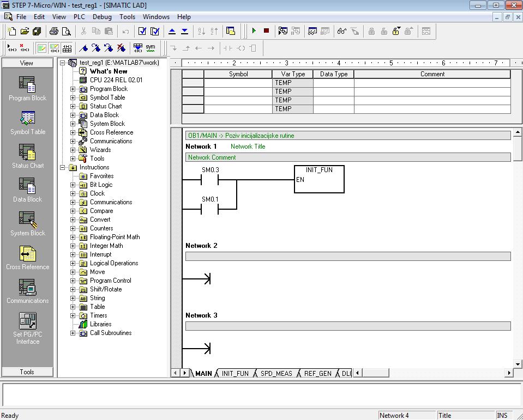The height and width of the screenshot is (420, 523).
Task: Switch to the REF_GEN tab
Action: coord(317,373)
